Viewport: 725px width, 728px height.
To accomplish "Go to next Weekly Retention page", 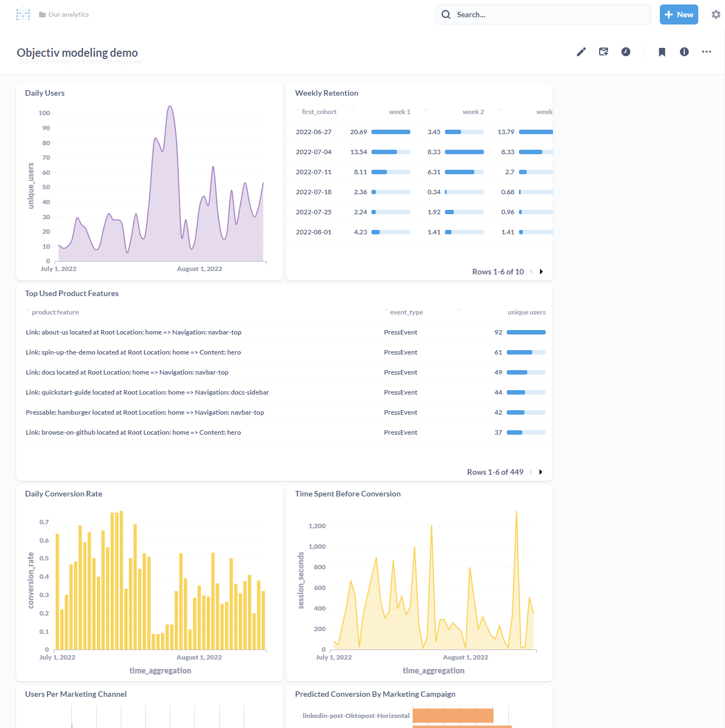I will pos(541,272).
